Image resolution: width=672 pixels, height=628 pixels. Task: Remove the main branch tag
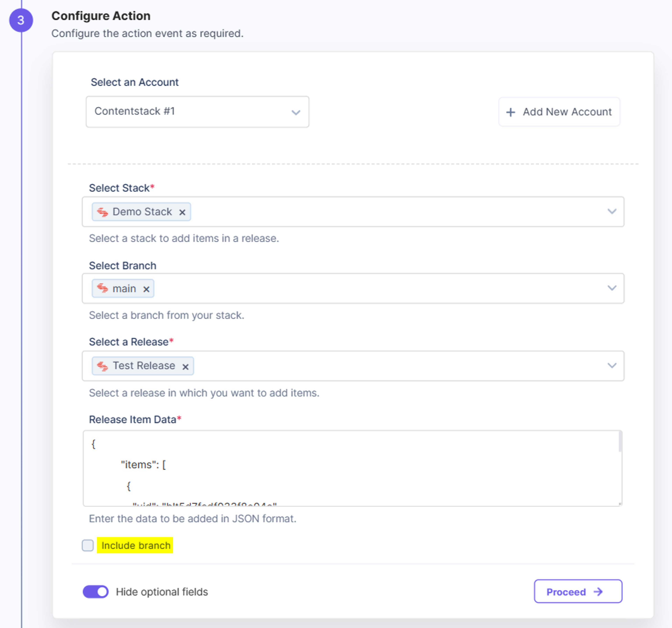point(146,289)
